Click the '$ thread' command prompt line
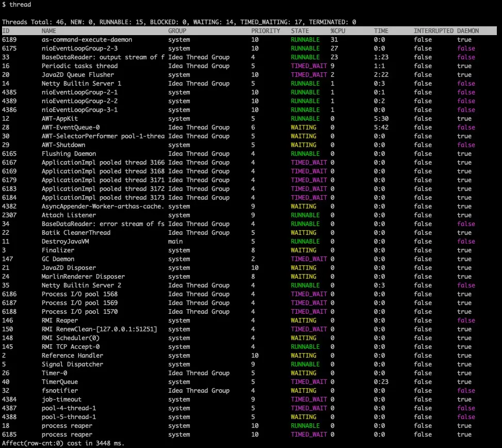 pos(17,5)
